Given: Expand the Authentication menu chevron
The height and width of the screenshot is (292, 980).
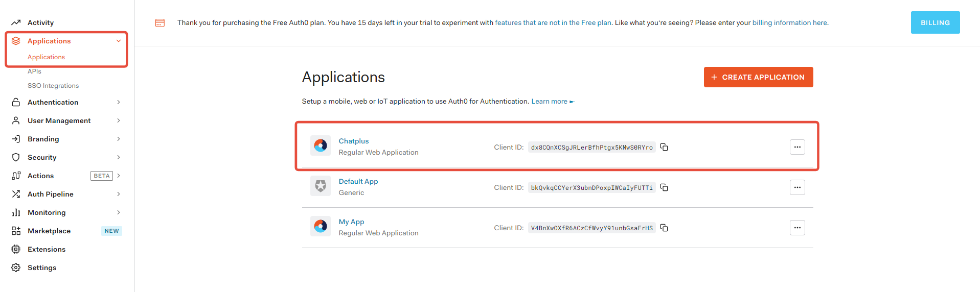Looking at the screenshot, I should 119,102.
